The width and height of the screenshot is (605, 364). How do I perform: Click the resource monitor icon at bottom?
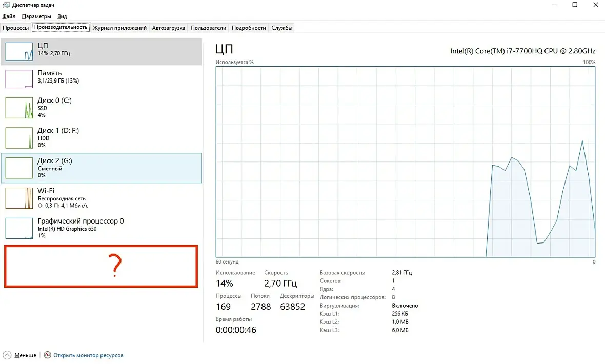click(48, 355)
